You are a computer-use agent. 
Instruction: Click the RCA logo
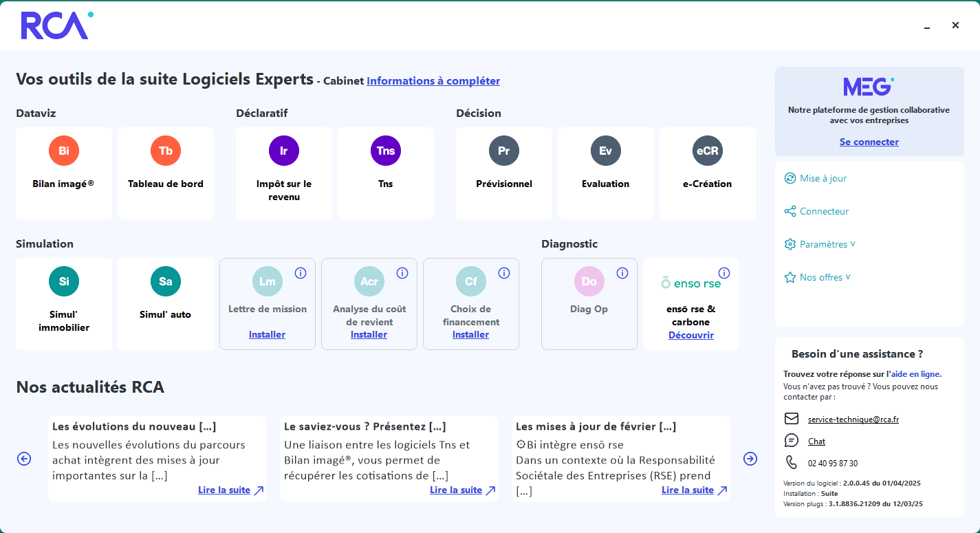click(x=57, y=25)
